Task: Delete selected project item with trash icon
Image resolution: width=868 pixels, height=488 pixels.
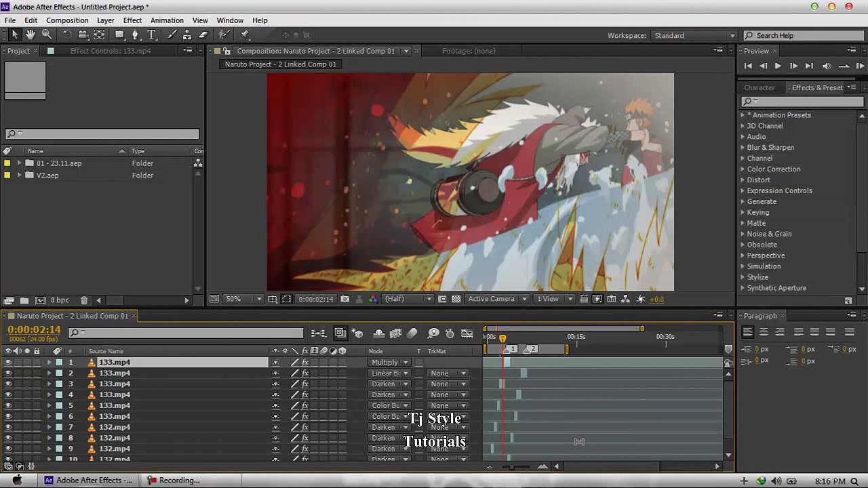Action: (84, 300)
